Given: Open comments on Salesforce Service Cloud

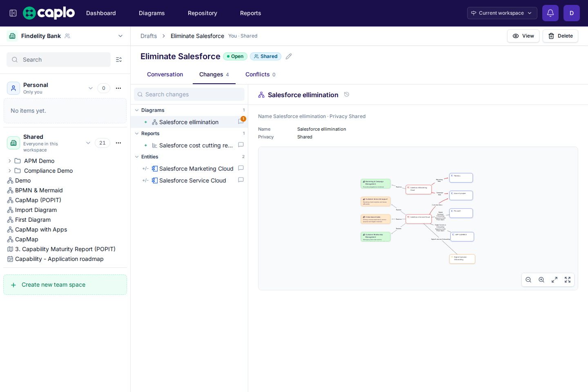Looking at the screenshot, I should [241, 180].
